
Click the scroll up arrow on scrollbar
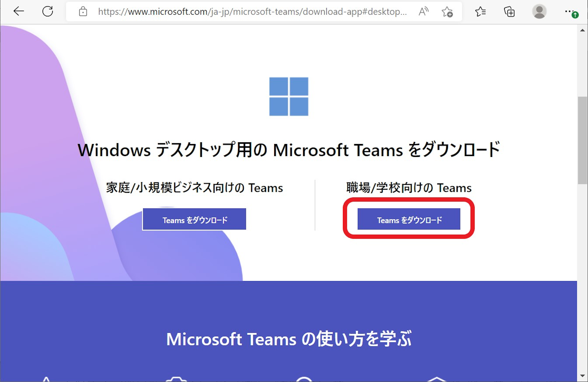582,30
